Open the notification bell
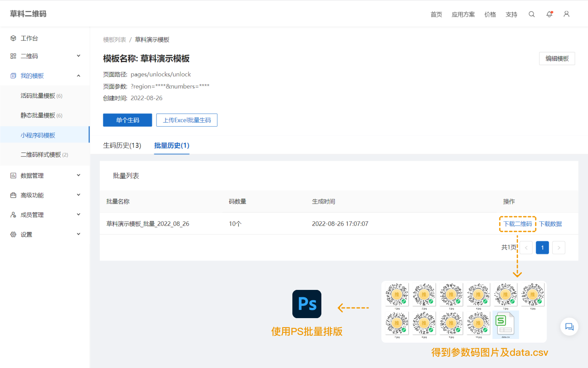Image resolution: width=588 pixels, height=368 pixels. coord(549,14)
